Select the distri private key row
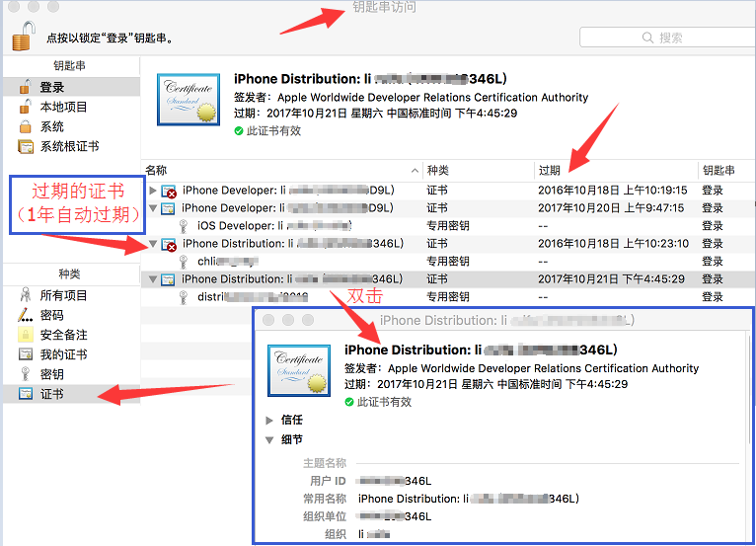The width and height of the screenshot is (756, 546). [448, 296]
